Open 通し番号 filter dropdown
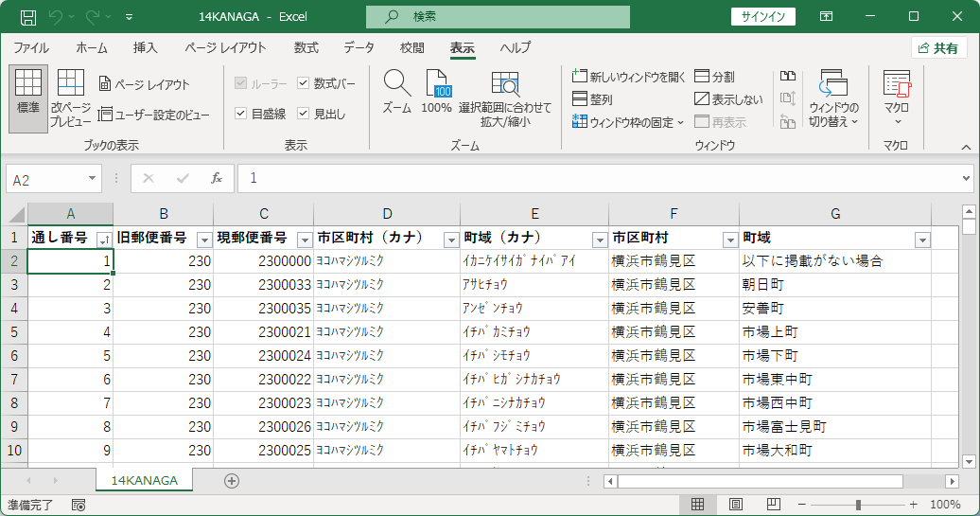Image resolution: width=980 pixels, height=516 pixels. [x=104, y=240]
